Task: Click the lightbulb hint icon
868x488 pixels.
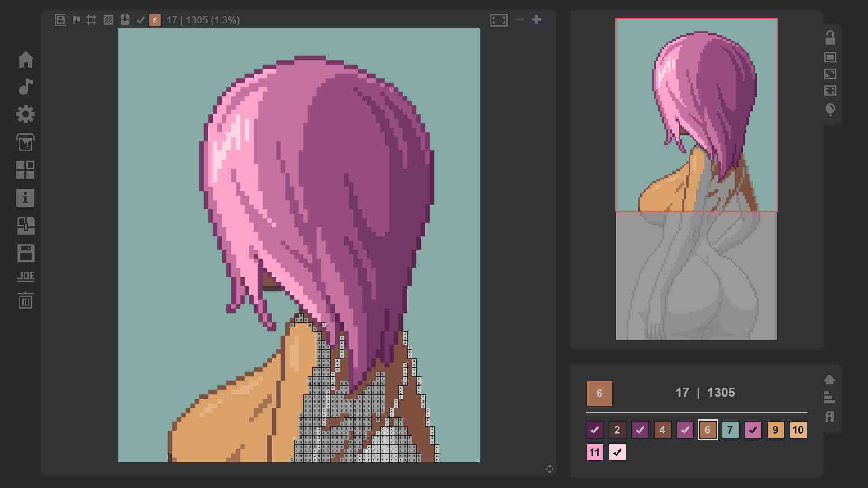Action: coord(830,110)
